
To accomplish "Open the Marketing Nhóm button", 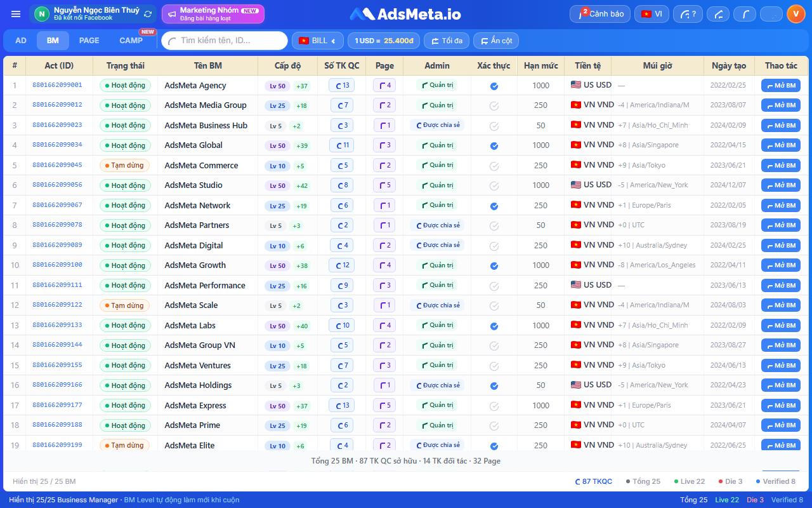I will coord(213,14).
